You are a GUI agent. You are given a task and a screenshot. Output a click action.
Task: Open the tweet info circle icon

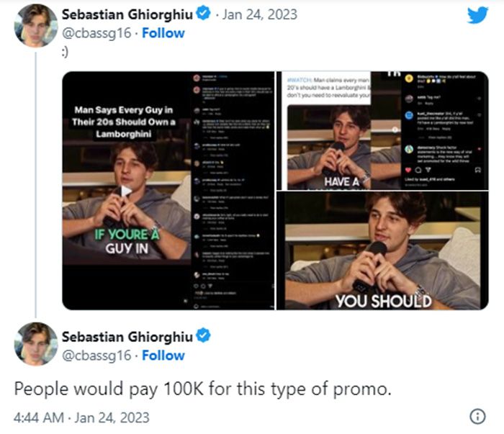[477, 417]
